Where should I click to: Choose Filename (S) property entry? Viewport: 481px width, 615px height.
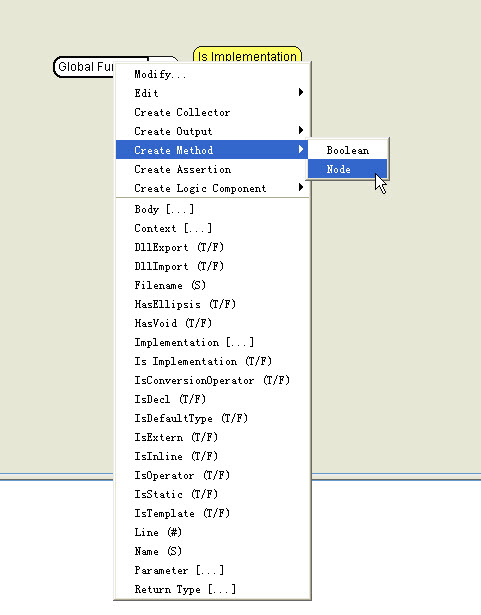click(x=212, y=285)
